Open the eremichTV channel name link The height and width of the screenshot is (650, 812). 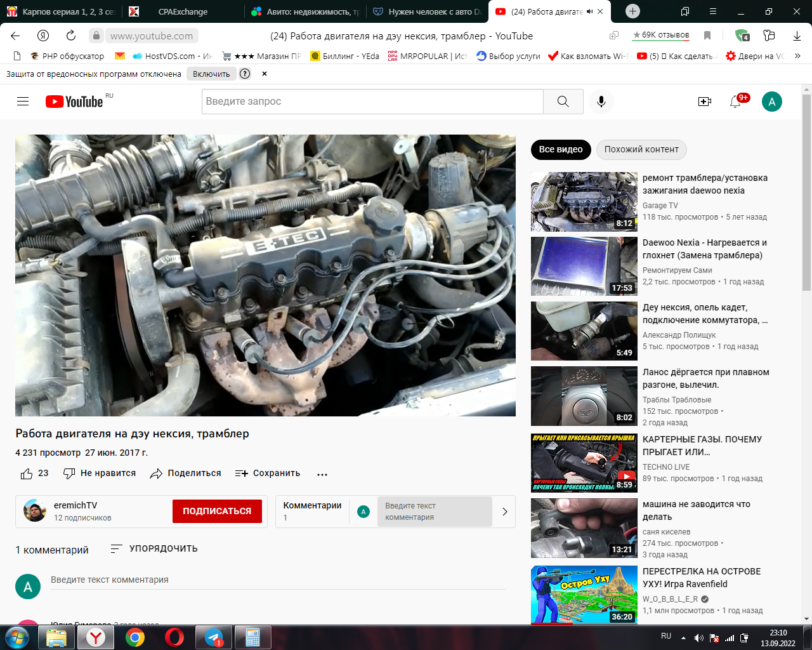click(75, 505)
